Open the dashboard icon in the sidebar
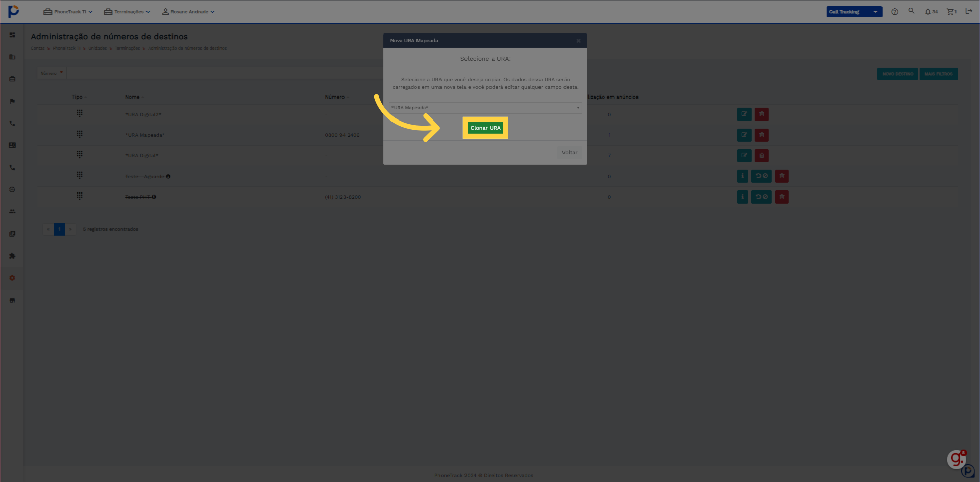Screen dimensions: 980x482 12,35
